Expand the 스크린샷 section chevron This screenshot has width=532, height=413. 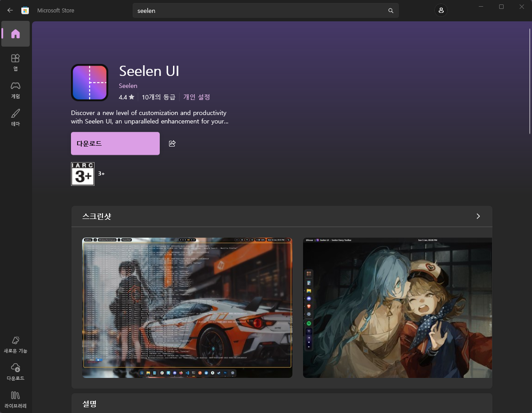tap(478, 216)
